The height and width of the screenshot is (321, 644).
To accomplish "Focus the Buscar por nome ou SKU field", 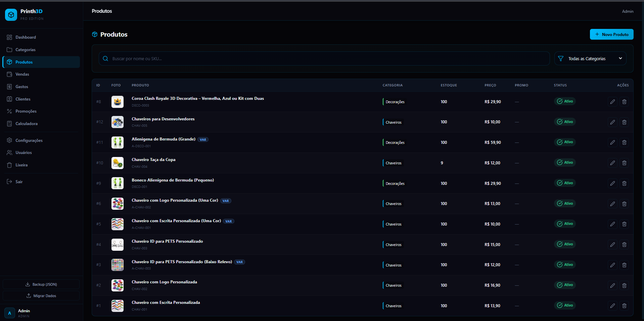I will 324,58.
